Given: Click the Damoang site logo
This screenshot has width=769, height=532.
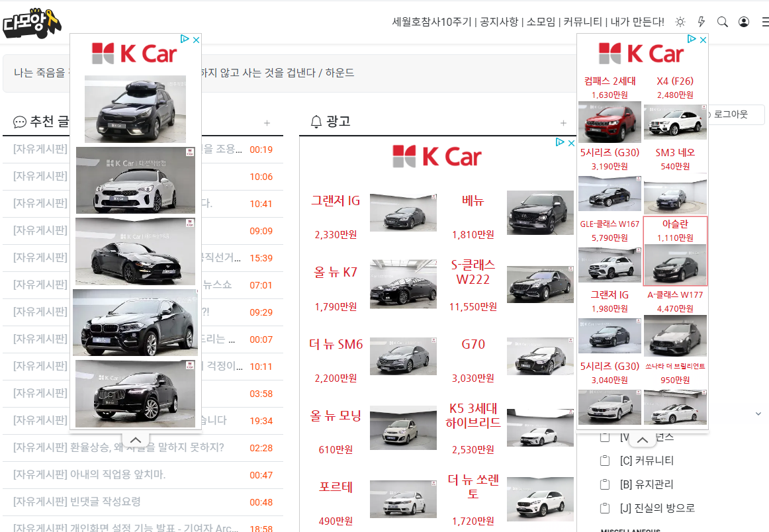Looking at the screenshot, I should coord(31,22).
